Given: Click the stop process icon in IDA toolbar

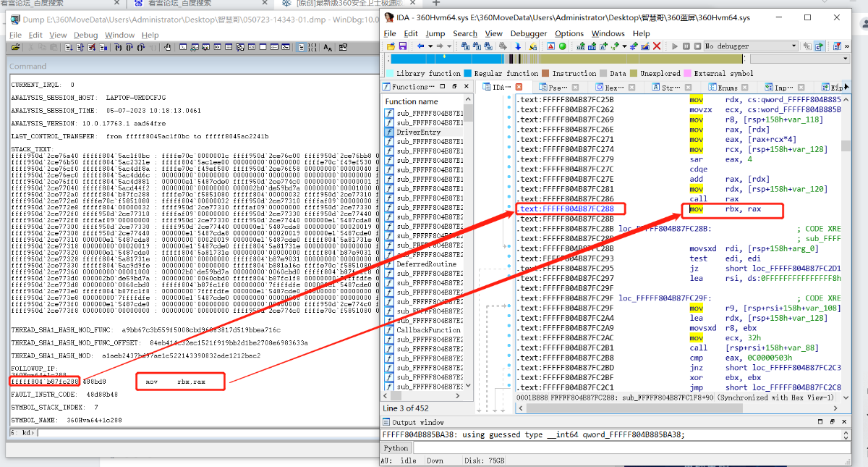Looking at the screenshot, I should coord(697,46).
